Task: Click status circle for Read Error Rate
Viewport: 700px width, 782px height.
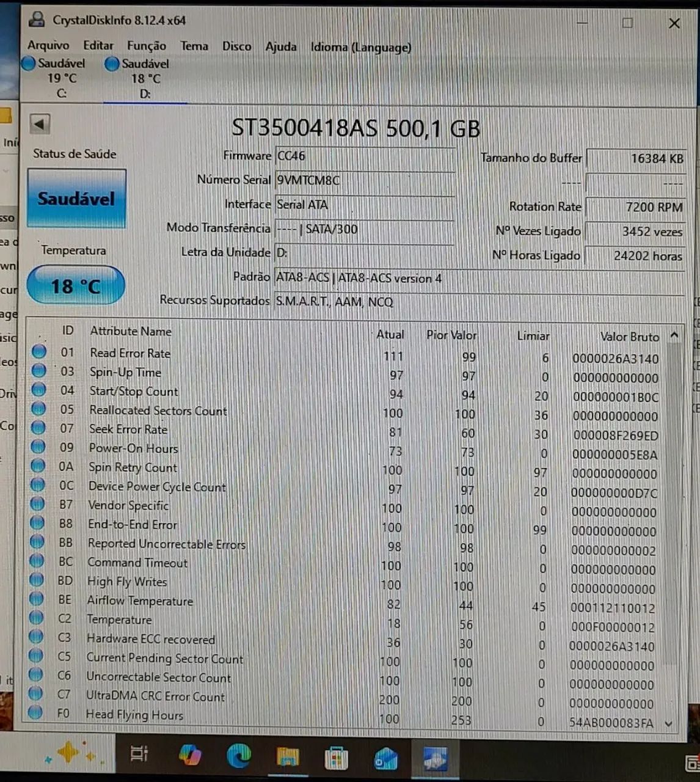Action: pos(39,351)
